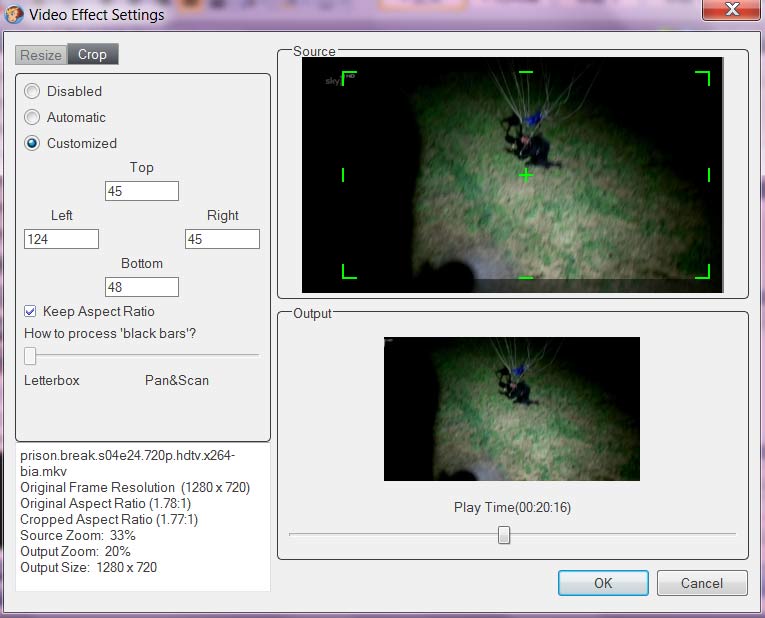The height and width of the screenshot is (618, 765).
Task: Toggle the Keep Aspect Ratio checkbox
Action: [x=30, y=311]
